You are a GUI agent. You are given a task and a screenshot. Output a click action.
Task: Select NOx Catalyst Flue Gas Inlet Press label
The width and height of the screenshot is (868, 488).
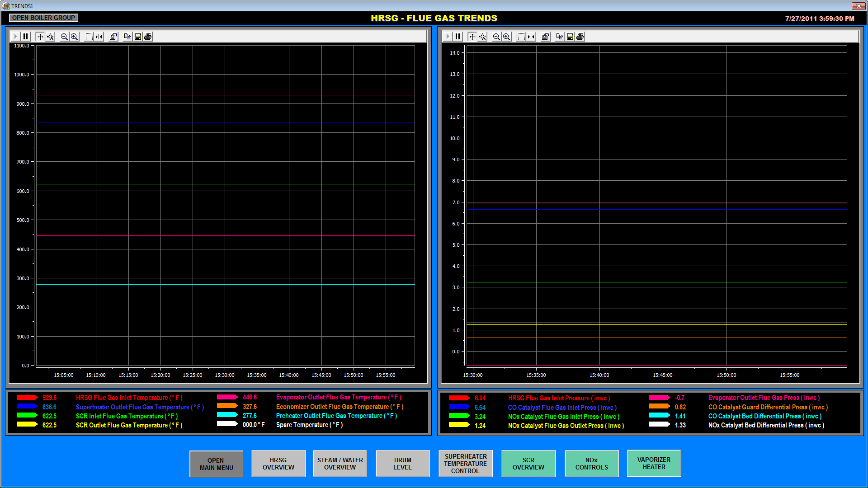point(564,417)
